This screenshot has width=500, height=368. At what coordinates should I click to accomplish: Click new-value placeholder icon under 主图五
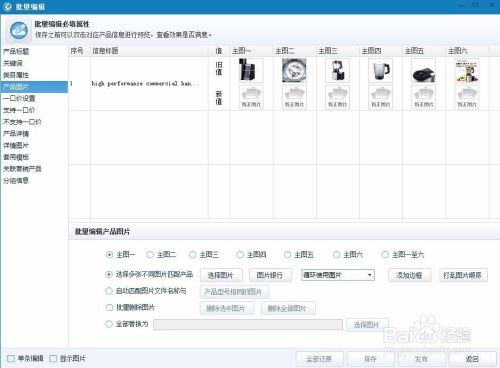[x=424, y=97]
